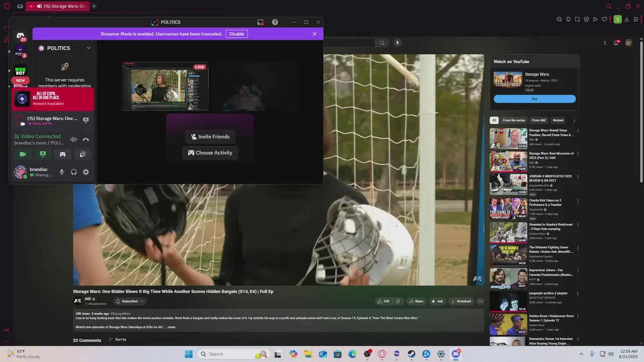Image resolution: width=644 pixels, height=362 pixels.
Task: Open the Kick Bot server icon
Action: (21, 71)
